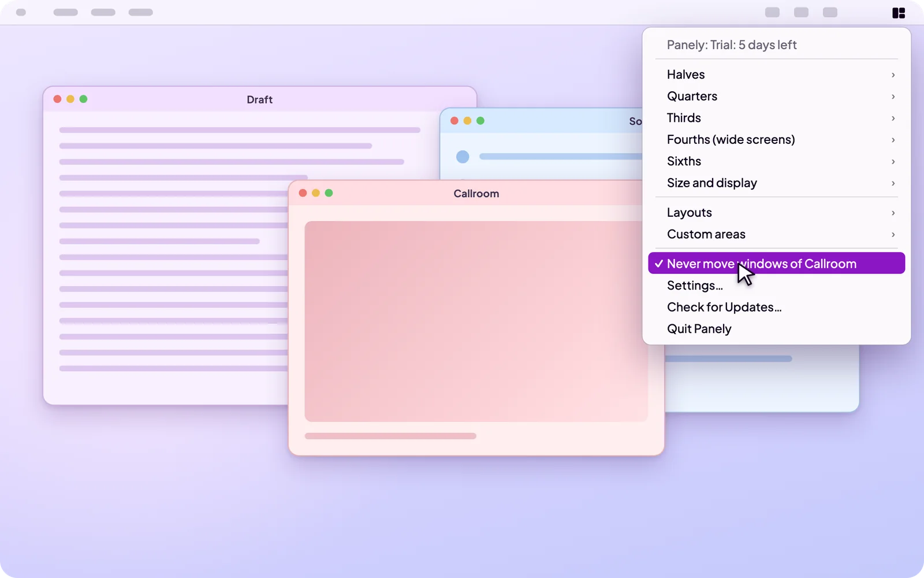Maximize the Draft window
The height and width of the screenshot is (578, 924).
click(x=83, y=99)
